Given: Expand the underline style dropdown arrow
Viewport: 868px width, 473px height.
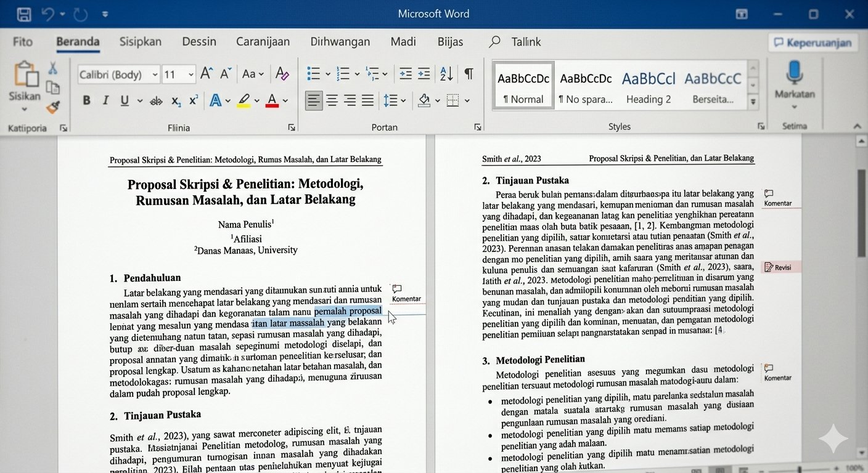Looking at the screenshot, I should coord(139,101).
